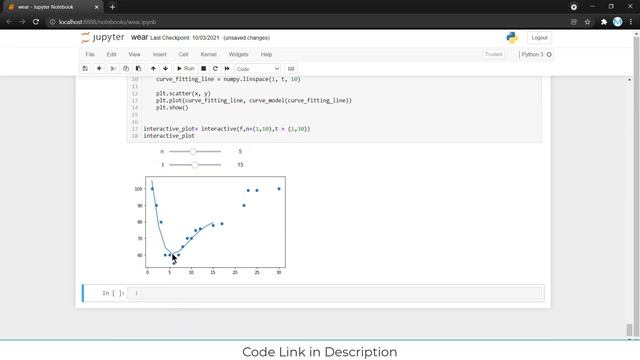Click the interactive_plot code line 18

coord(169,136)
